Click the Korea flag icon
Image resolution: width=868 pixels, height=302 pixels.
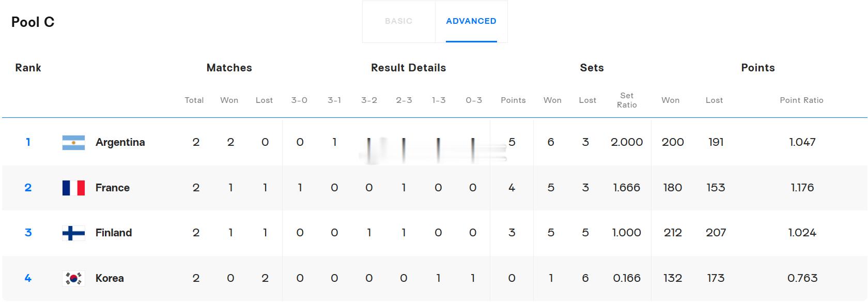pyautogui.click(x=73, y=278)
